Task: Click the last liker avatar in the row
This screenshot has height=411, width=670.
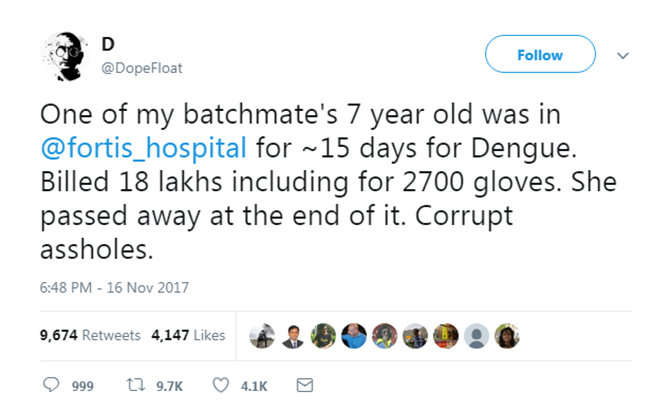Action: [507, 336]
